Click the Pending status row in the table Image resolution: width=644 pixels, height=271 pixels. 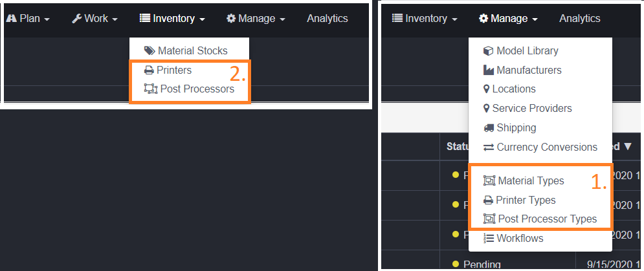[482, 264]
